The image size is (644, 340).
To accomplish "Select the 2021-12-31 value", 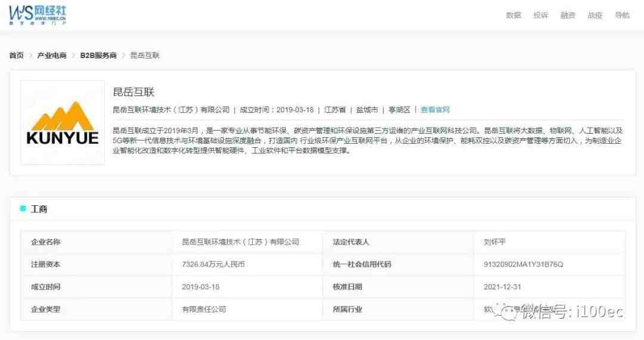I will tap(502, 287).
